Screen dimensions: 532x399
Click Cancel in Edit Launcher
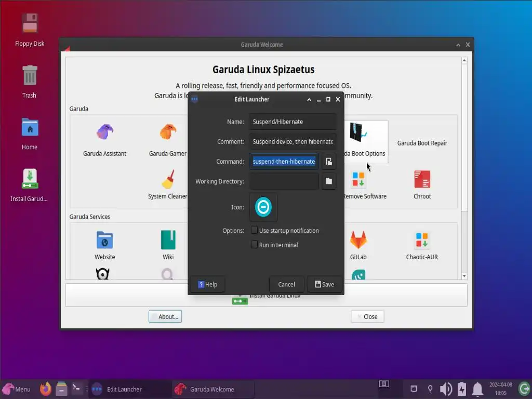(x=286, y=284)
